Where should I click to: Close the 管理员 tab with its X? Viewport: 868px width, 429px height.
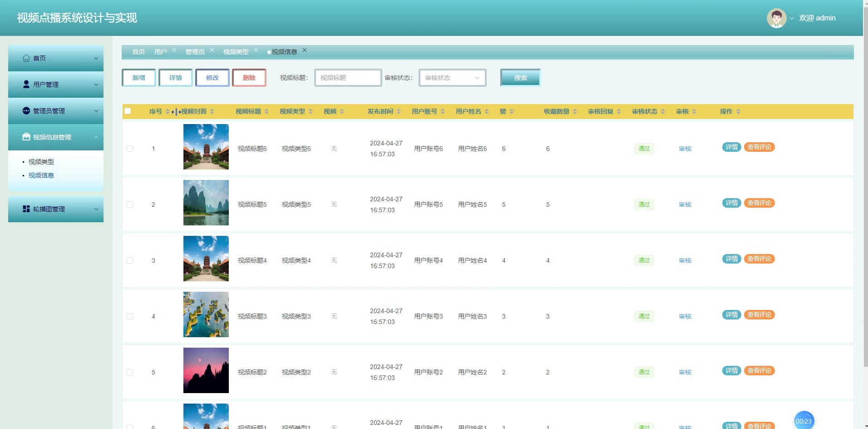(x=212, y=50)
